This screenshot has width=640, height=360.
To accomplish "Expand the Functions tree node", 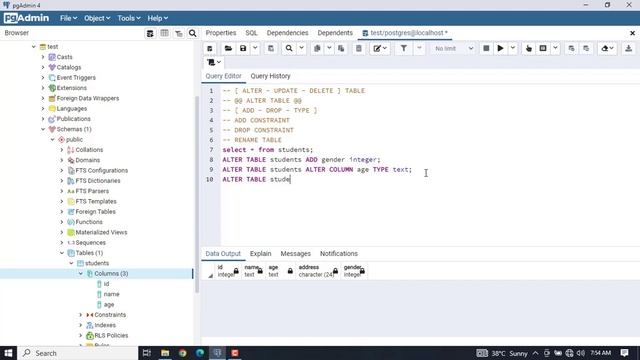I will [62, 222].
